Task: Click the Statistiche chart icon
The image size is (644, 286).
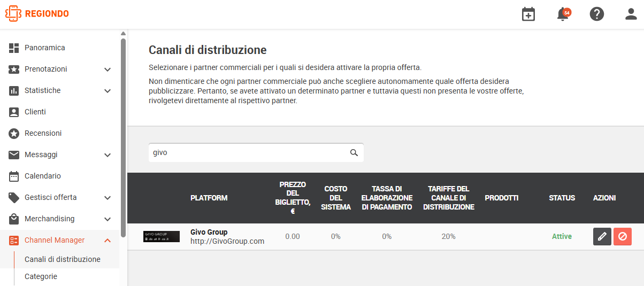Action: [14, 90]
